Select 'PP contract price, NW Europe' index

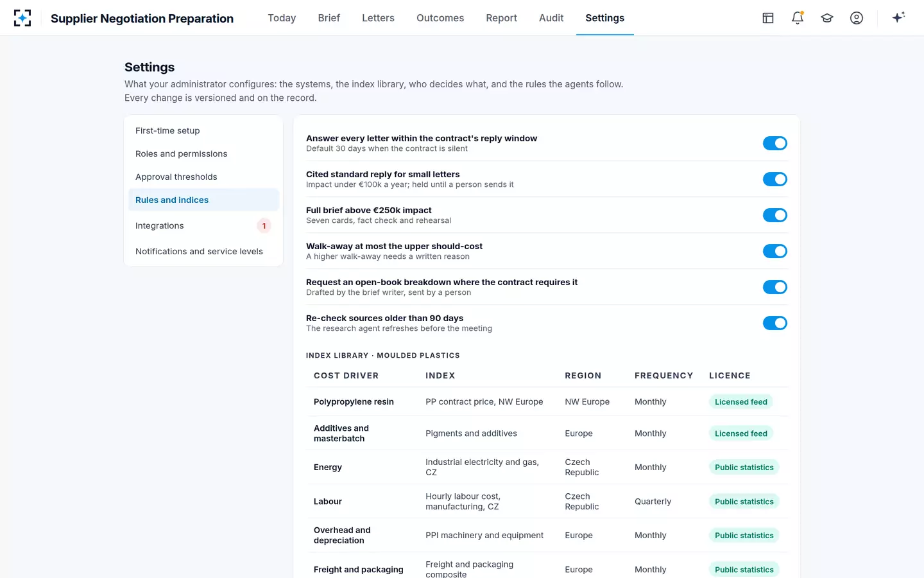(484, 401)
